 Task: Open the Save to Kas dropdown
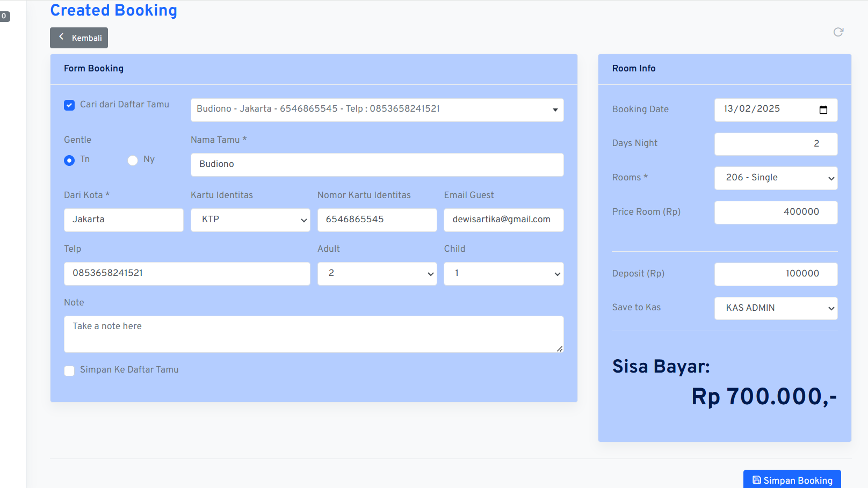pyautogui.click(x=776, y=308)
